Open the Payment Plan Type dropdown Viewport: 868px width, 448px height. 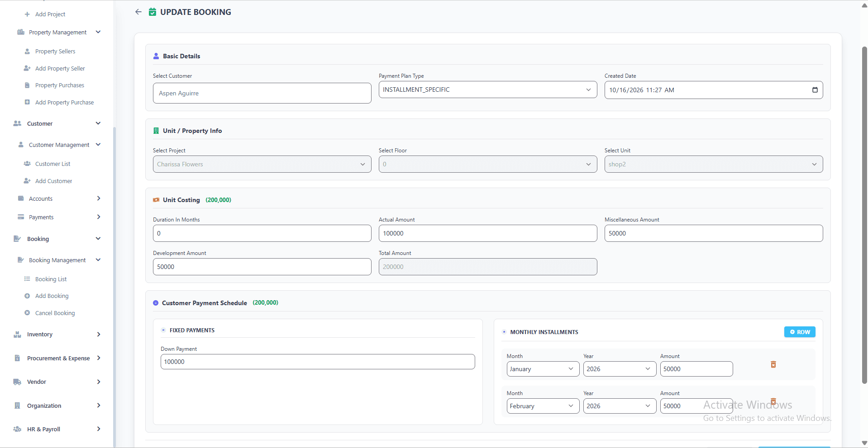pyautogui.click(x=488, y=90)
